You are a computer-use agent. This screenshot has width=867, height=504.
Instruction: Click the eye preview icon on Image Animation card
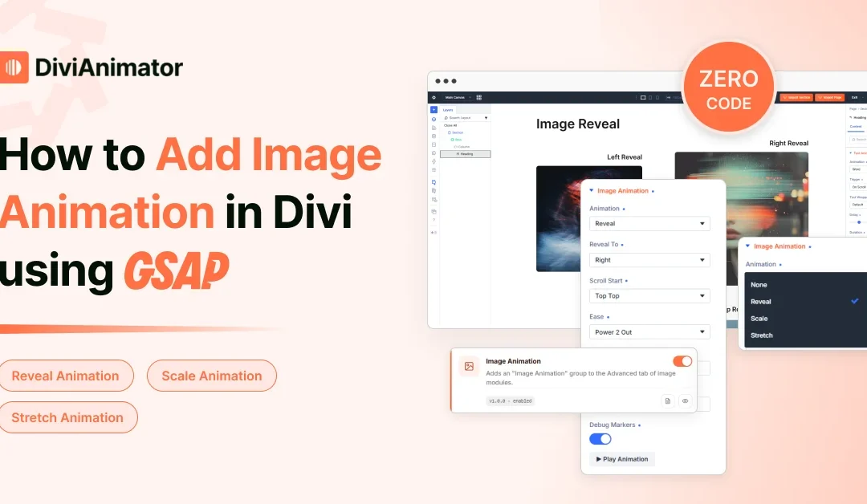[x=685, y=400]
